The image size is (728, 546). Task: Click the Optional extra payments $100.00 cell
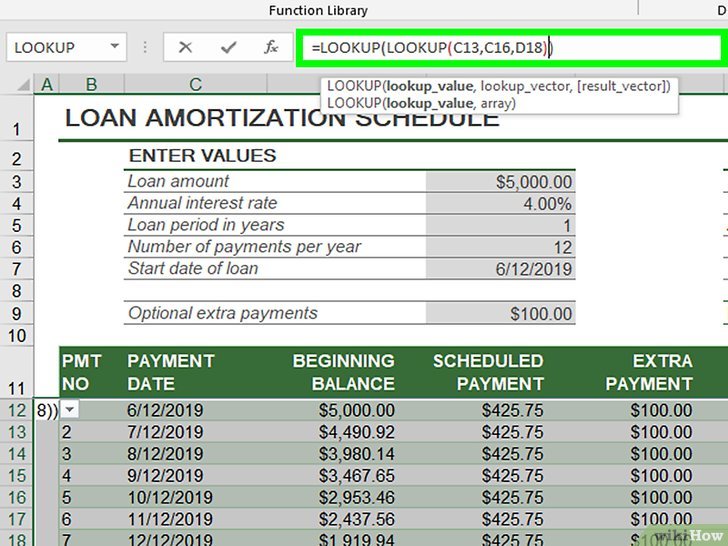500,313
